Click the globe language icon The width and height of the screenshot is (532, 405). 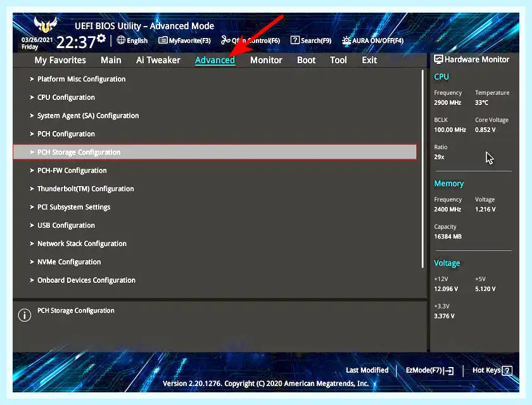tap(121, 40)
